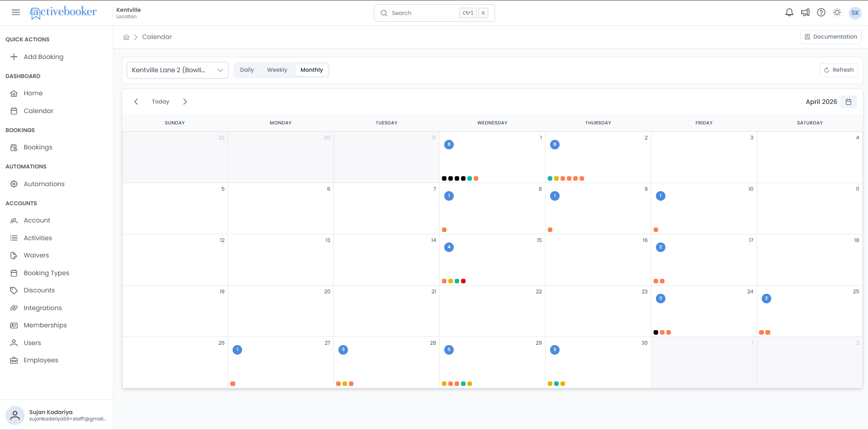This screenshot has width=868, height=430.
Task: Click the April 2026 month label
Action: click(x=821, y=102)
